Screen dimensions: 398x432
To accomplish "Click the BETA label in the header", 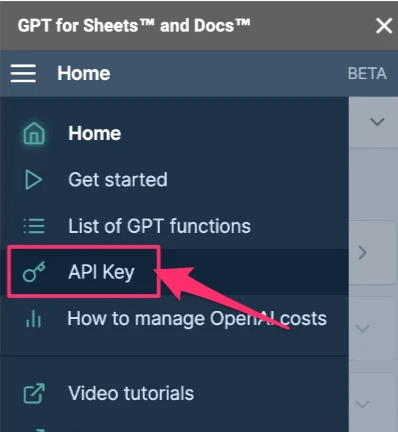I will [367, 73].
